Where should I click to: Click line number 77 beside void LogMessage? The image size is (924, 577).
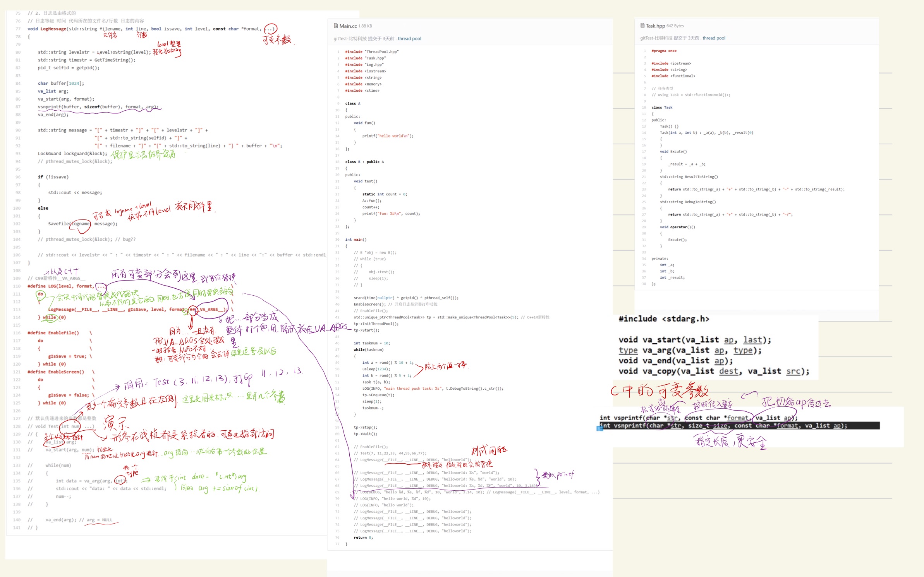click(18, 29)
